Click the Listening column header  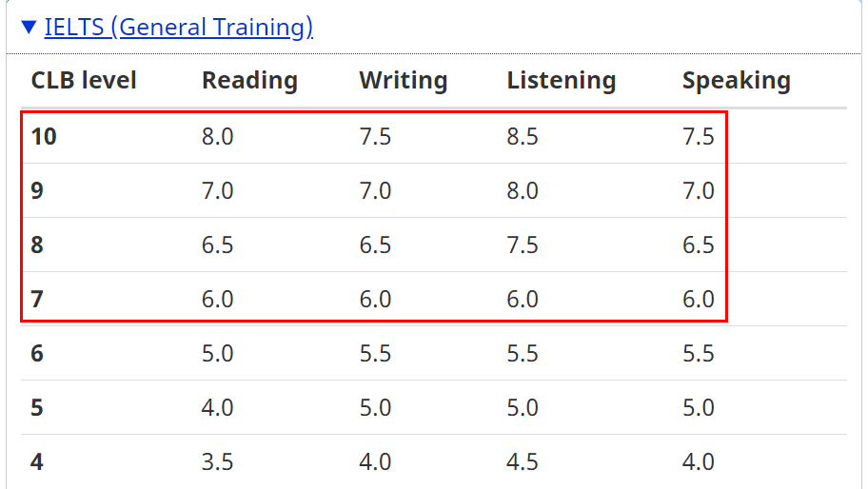[x=561, y=81]
